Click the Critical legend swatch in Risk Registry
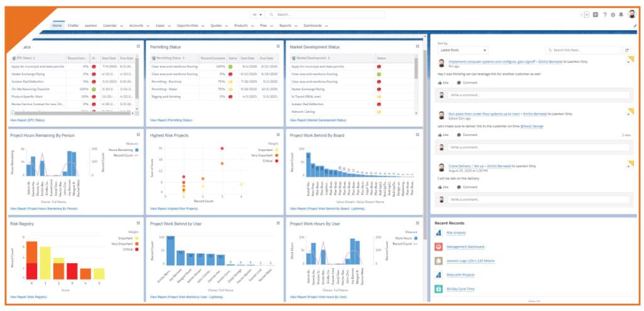Screen dimensions: 644x311 (x=137, y=249)
